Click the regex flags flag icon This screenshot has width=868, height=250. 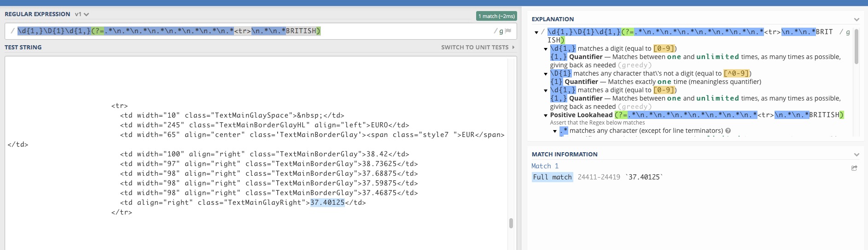pyautogui.click(x=508, y=31)
